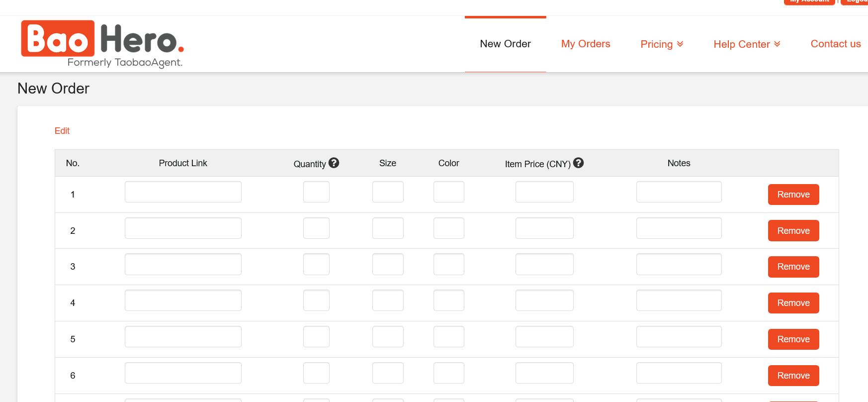This screenshot has height=402, width=868.
Task: Focus the Item Price field in row 4
Action: [544, 301]
